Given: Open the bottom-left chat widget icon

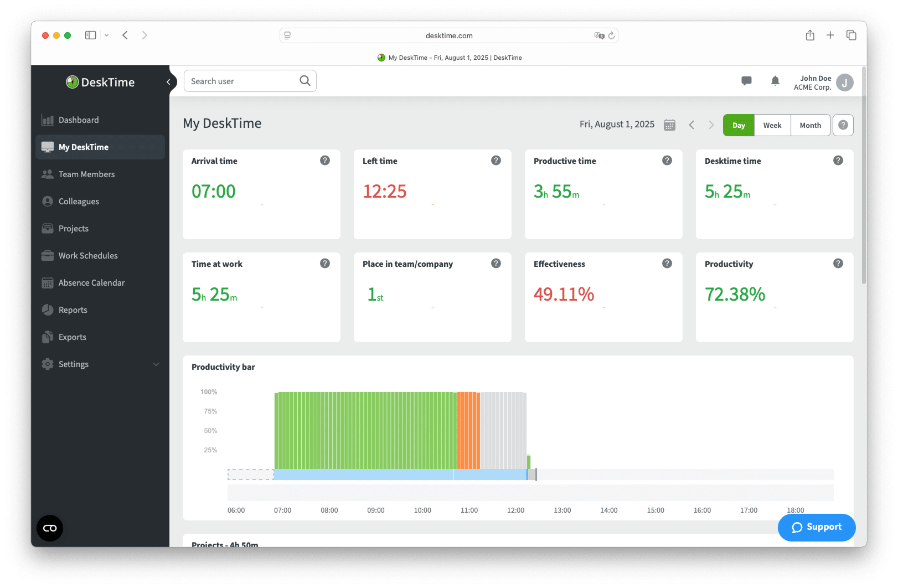Looking at the screenshot, I should [x=50, y=528].
